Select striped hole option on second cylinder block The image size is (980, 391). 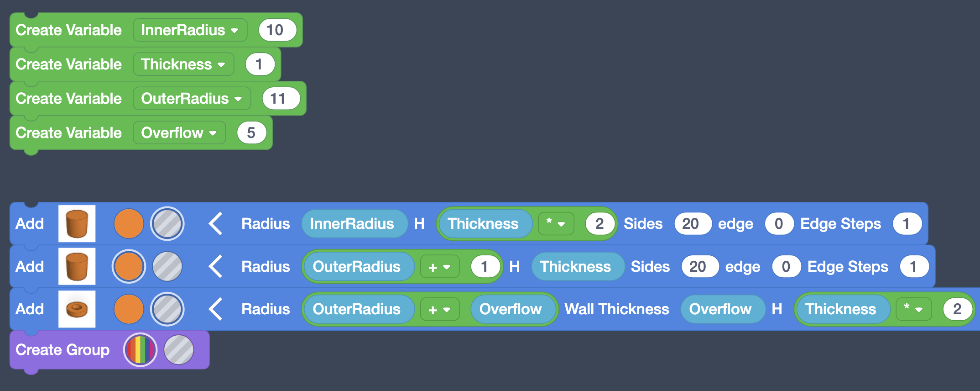167,266
